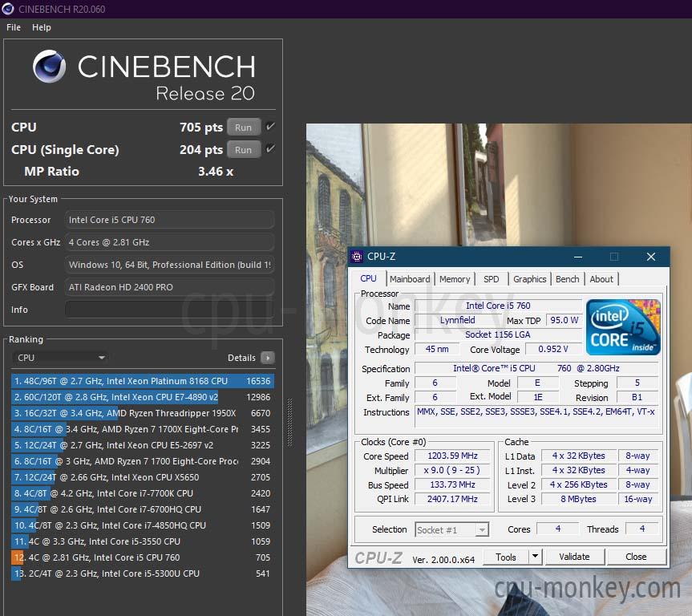This screenshot has width=692, height=616.
Task: Click the Cores x GHz field
Action: 169,242
